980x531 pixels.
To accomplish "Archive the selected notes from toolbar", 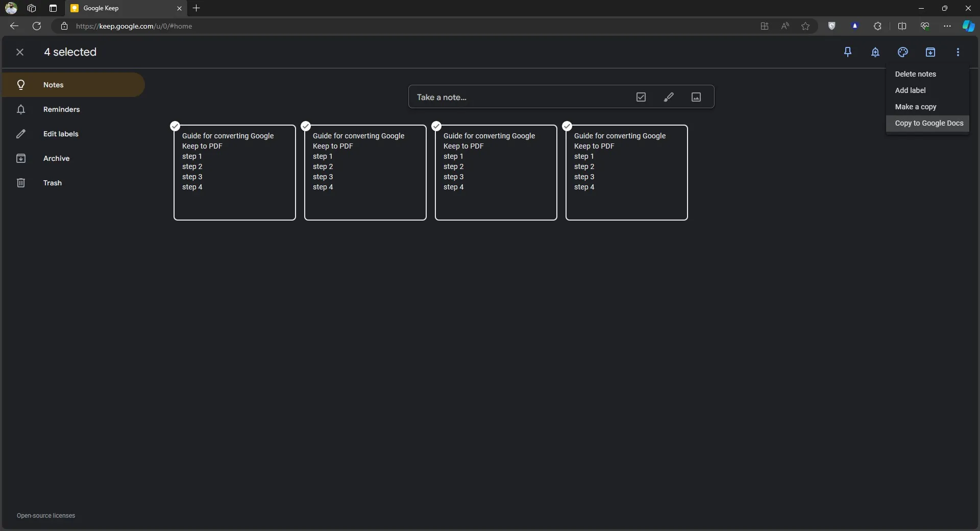I will click(x=930, y=52).
